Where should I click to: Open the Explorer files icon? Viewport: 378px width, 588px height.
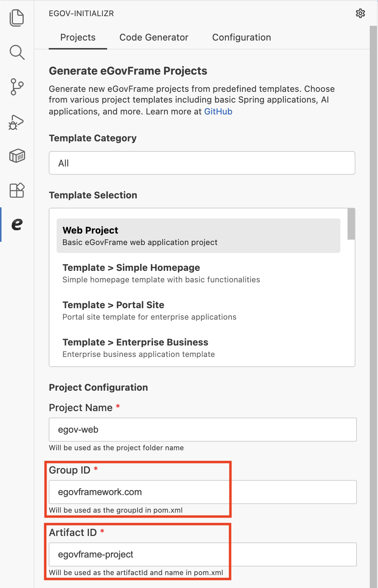pos(17,18)
